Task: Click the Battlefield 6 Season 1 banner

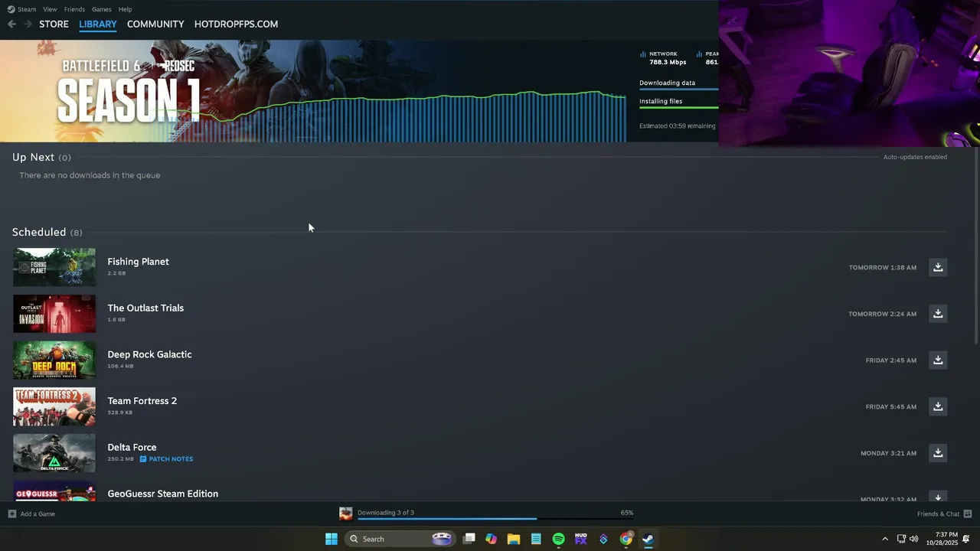Action: (312, 91)
